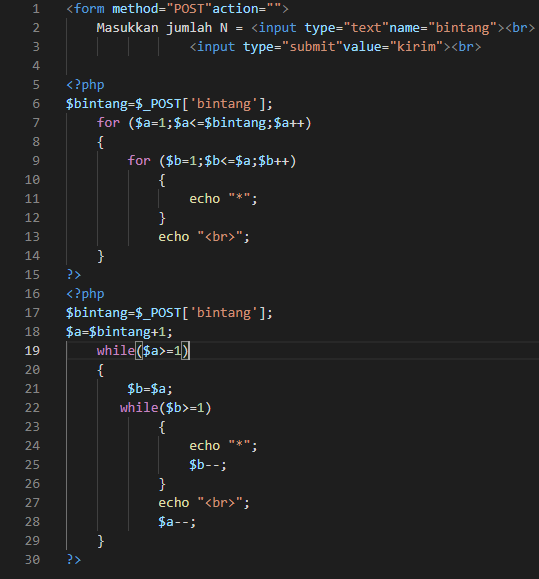
Task: Click the 'action' attribute on line 1
Action: coord(235,9)
